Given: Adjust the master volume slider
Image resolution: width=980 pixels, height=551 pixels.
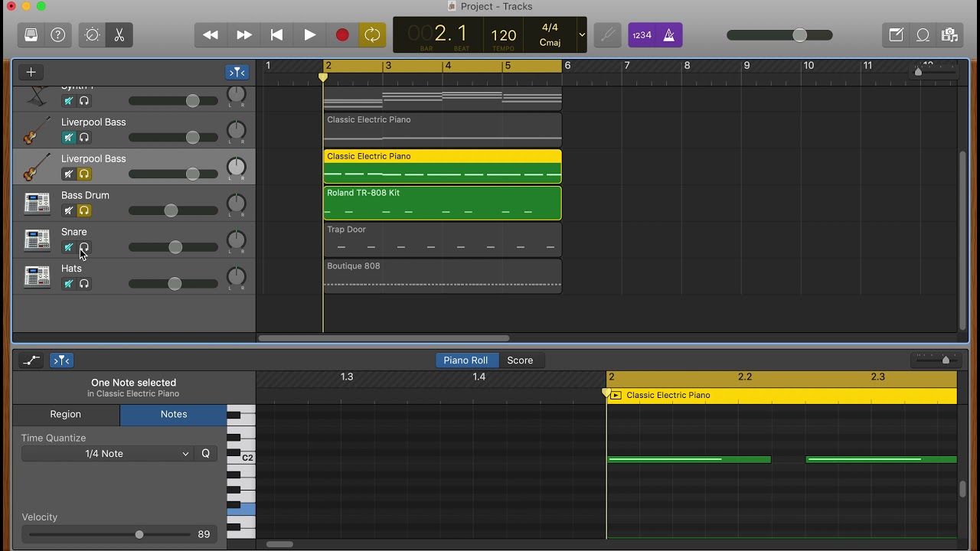Looking at the screenshot, I should coord(779,35).
